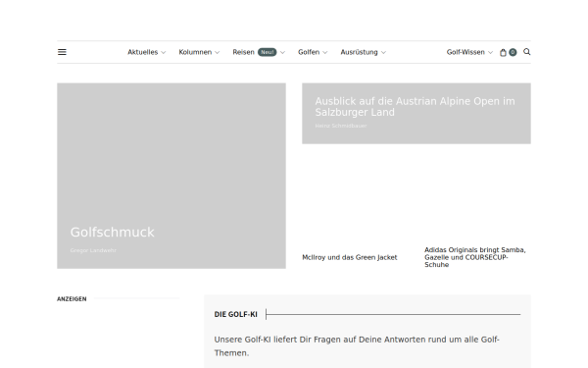Click the search magnifier icon
Image resolution: width=588 pixels, height=368 pixels.
tap(527, 52)
